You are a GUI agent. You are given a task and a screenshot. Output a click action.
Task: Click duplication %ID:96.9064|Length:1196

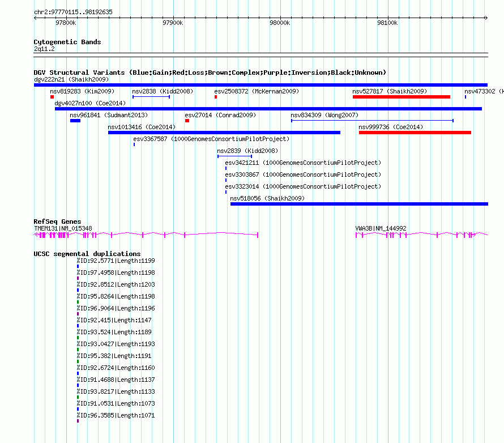pos(116,308)
